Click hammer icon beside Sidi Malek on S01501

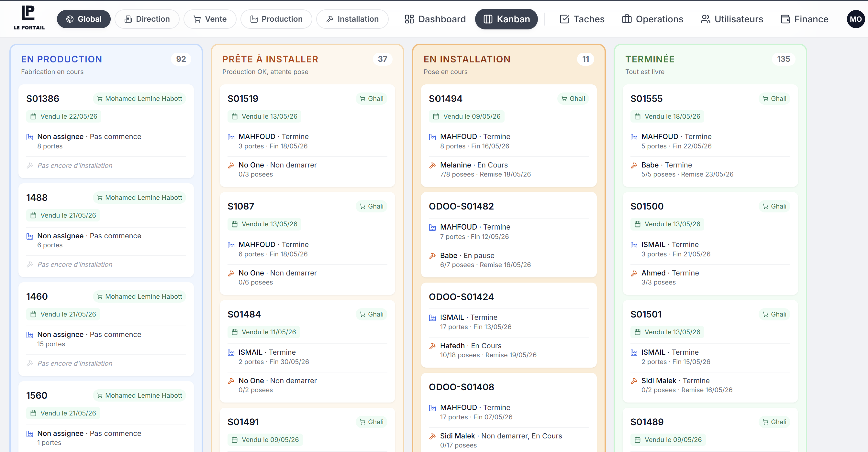coord(634,381)
